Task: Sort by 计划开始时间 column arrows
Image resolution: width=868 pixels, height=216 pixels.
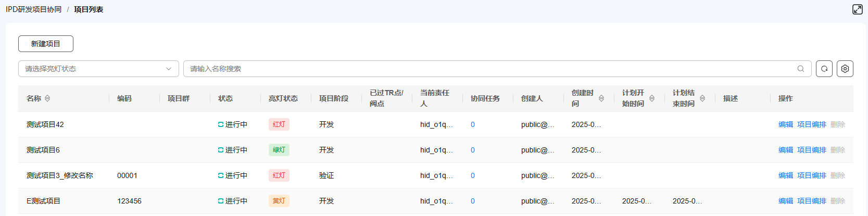Action: coord(652,98)
